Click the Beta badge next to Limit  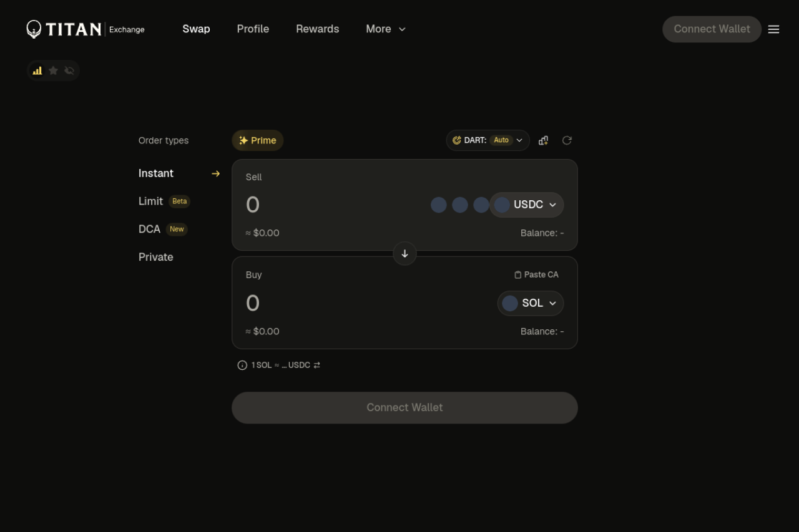pos(180,201)
